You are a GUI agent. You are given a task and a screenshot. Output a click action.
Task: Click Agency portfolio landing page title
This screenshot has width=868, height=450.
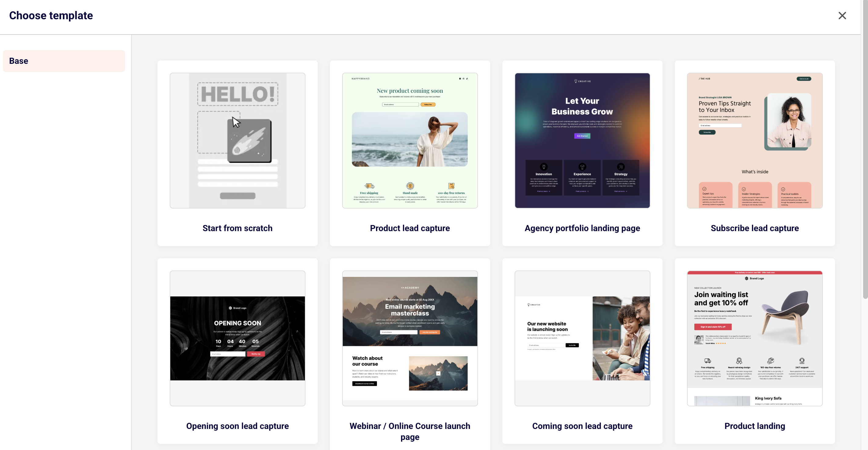[x=582, y=228]
